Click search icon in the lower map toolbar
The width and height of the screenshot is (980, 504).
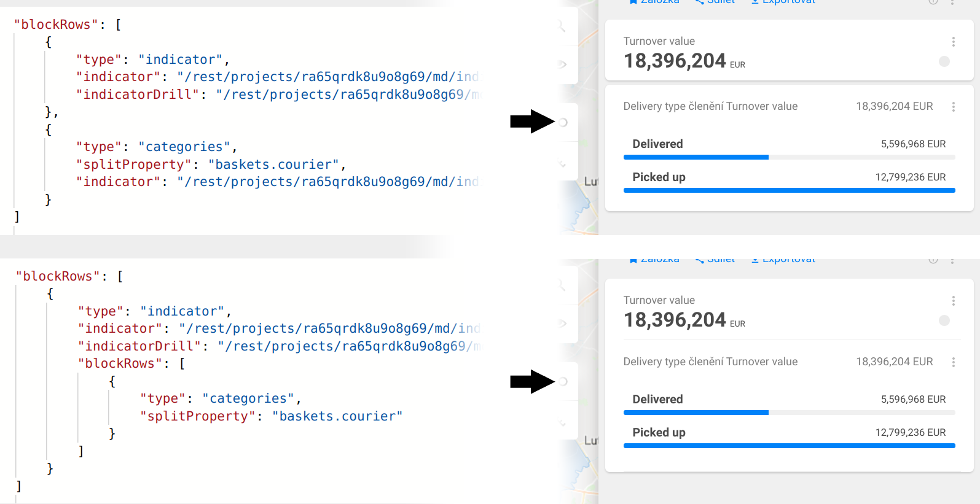(561, 285)
